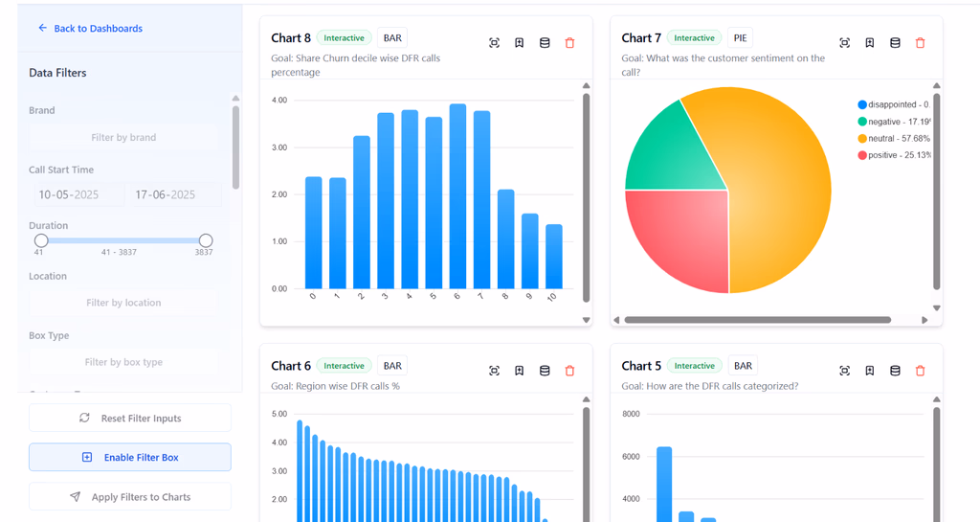Click Chart 5 Interactive badge
This screenshot has height=522, width=980.
[695, 366]
